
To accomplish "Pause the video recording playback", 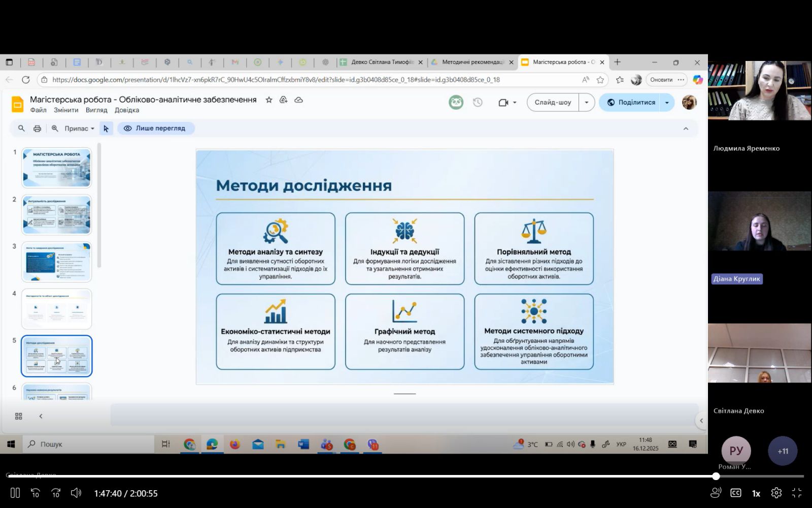I will (15, 493).
